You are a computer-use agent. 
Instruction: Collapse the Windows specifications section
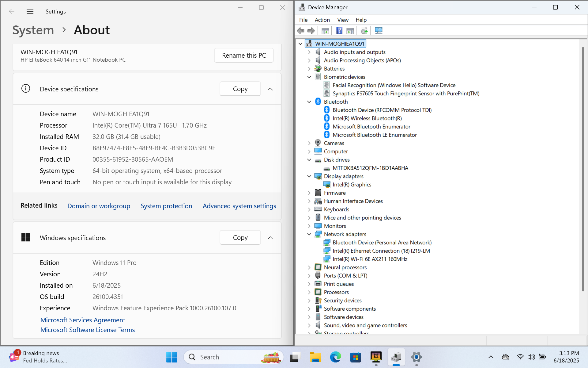pyautogui.click(x=270, y=238)
